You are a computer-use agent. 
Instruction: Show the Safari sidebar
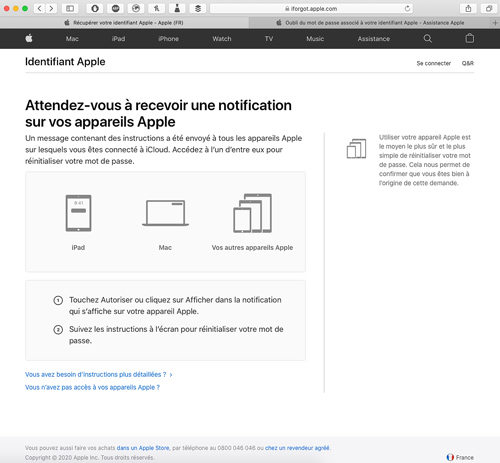(70, 8)
